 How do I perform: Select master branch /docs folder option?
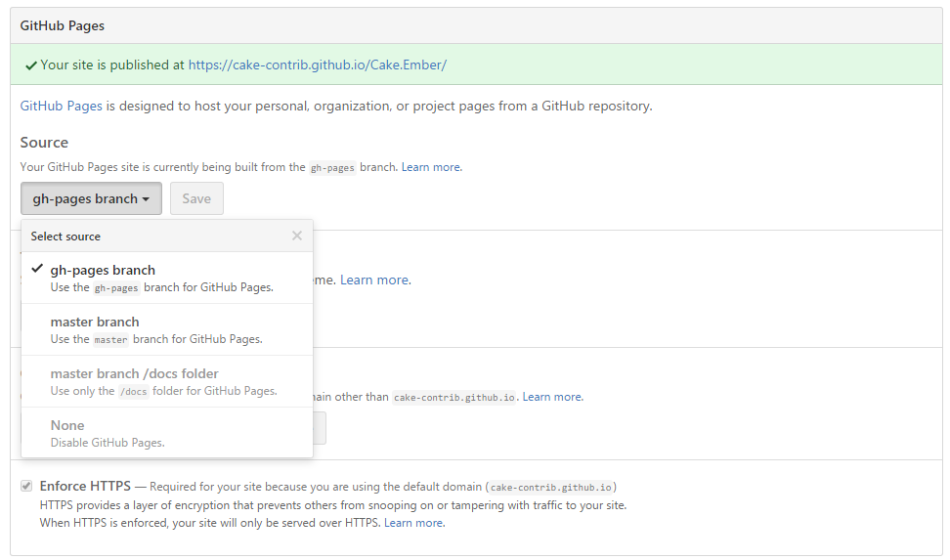click(x=167, y=381)
